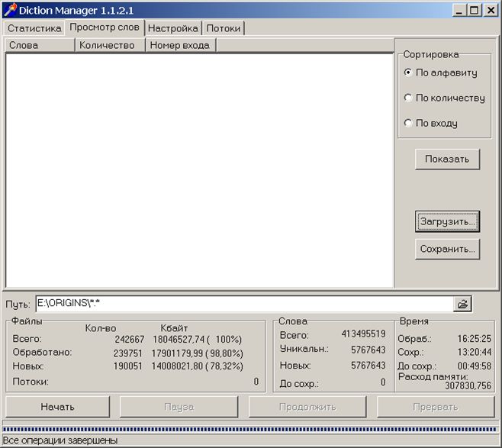Click into the Путь path input field

[245, 304]
